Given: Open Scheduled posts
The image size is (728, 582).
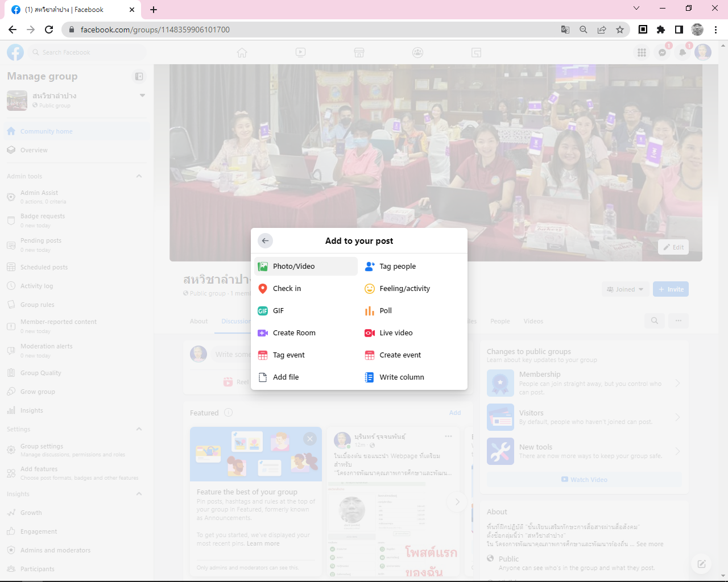Looking at the screenshot, I should (77, 267).
